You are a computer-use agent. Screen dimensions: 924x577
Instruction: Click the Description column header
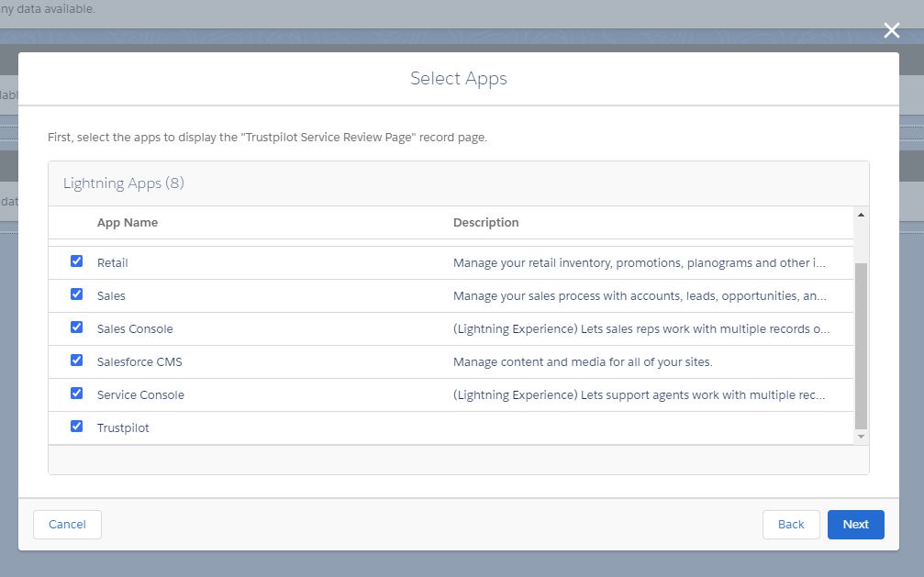[485, 222]
